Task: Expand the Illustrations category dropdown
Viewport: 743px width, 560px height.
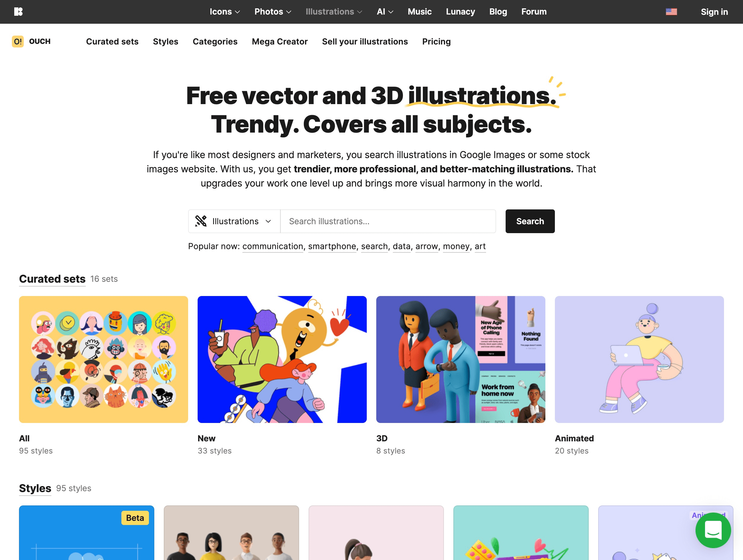Action: pos(334,11)
